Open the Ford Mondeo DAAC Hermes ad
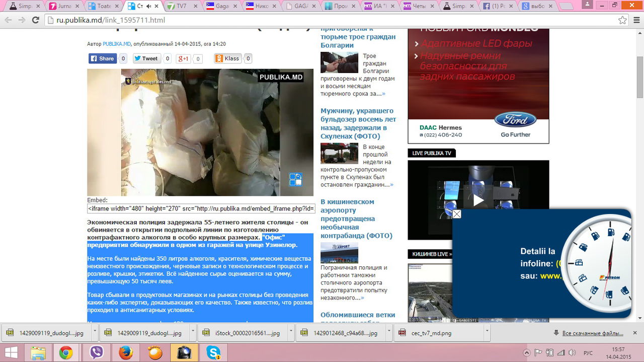 click(x=478, y=86)
